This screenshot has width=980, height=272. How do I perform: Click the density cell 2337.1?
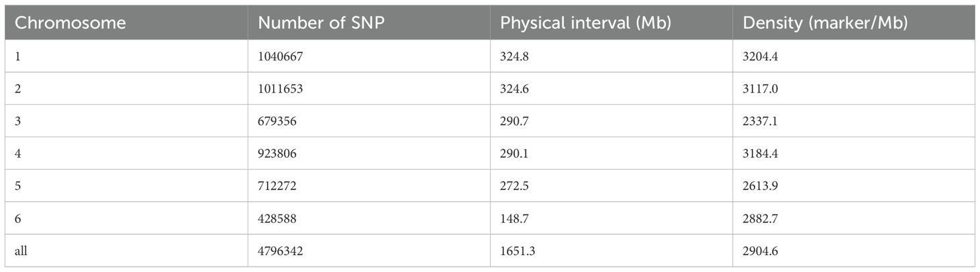pyautogui.click(x=759, y=122)
